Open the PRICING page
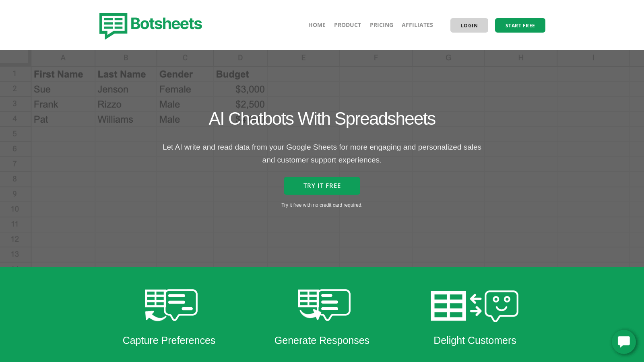Screen dimensions: 644x362 [381, 25]
